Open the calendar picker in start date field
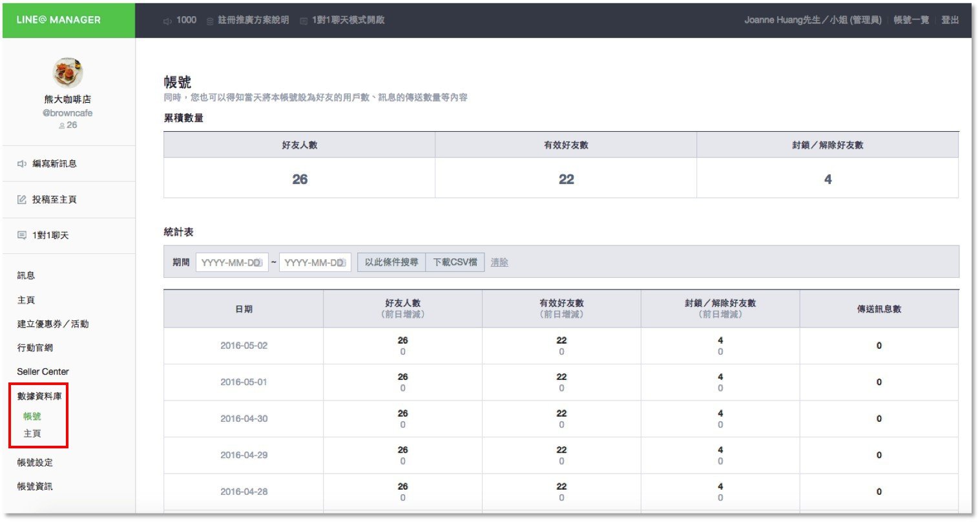980x522 pixels. pyautogui.click(x=258, y=263)
